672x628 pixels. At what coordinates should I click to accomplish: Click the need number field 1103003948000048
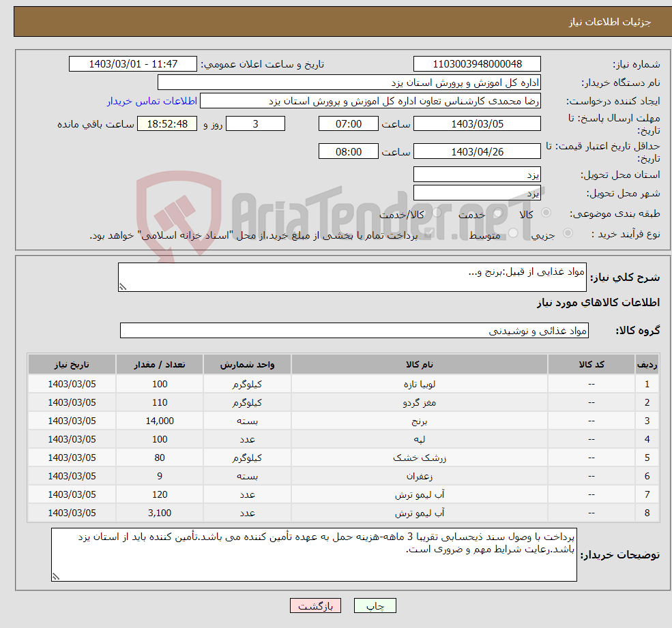pyautogui.click(x=477, y=64)
